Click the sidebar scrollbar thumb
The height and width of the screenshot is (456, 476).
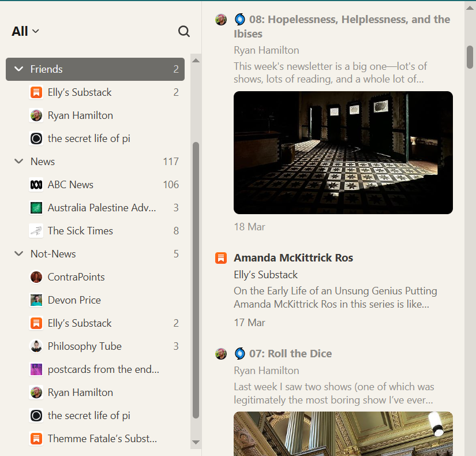(x=196, y=280)
